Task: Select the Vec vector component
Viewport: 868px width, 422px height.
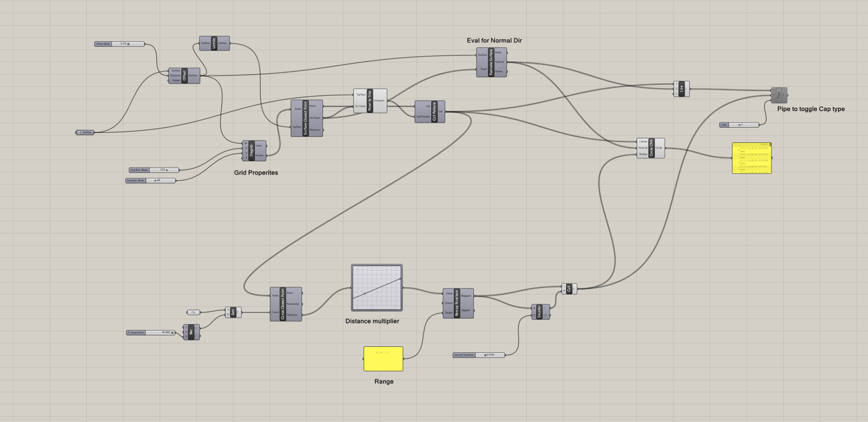Action: pos(191,332)
